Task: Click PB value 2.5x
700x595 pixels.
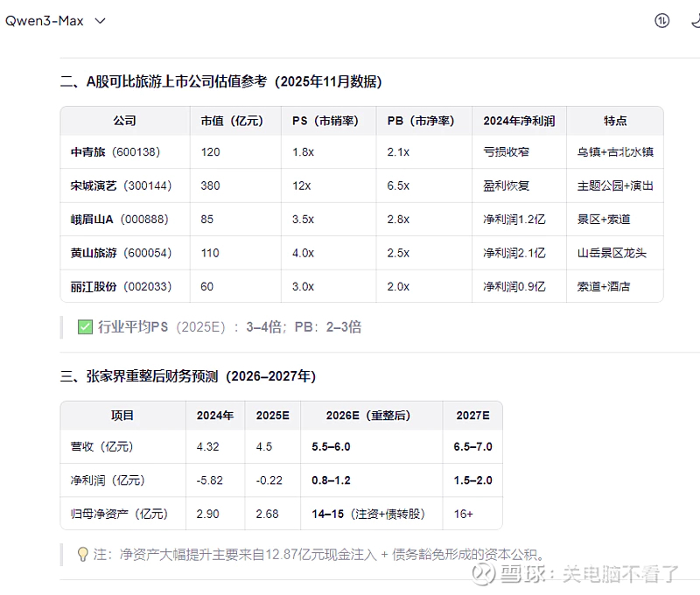Action: (398, 253)
